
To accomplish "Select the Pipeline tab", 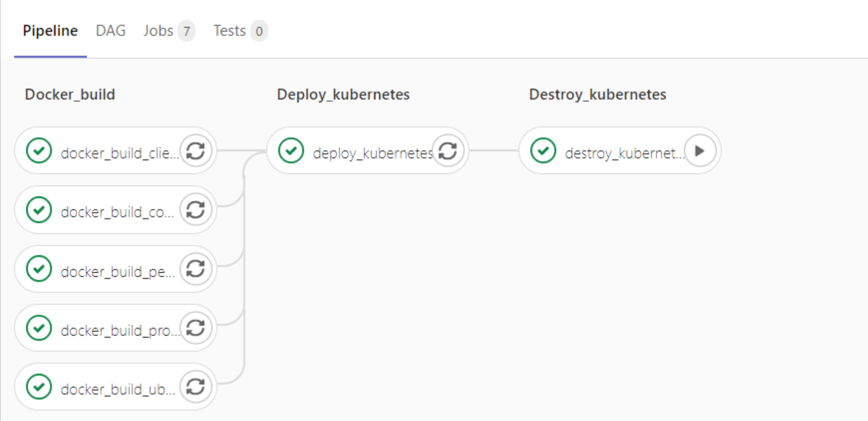I will tap(50, 31).
